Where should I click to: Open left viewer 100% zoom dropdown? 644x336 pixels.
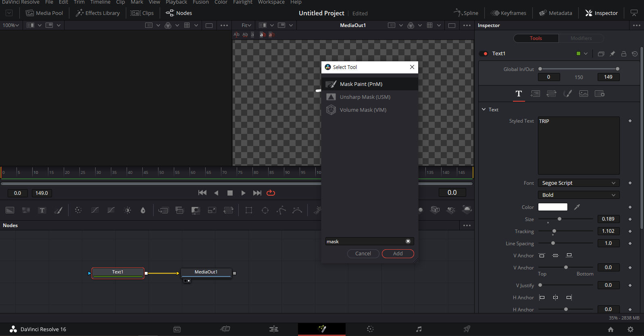pos(11,25)
